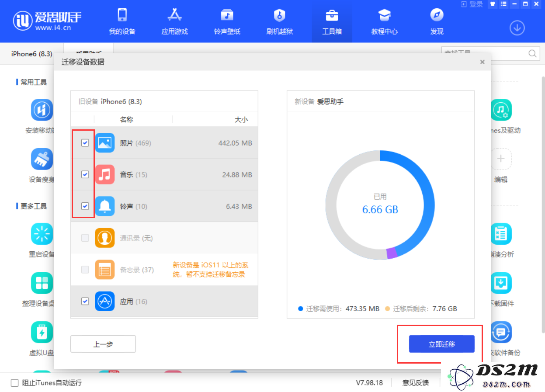
Task: Open the 发现 compass icon
Action: pos(437,15)
